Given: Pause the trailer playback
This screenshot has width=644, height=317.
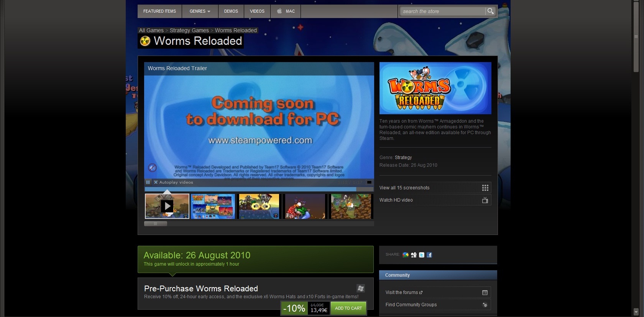Looking at the screenshot, I should [148, 182].
